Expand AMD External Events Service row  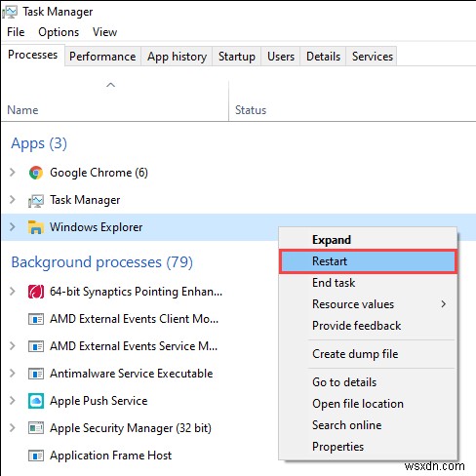13,345
